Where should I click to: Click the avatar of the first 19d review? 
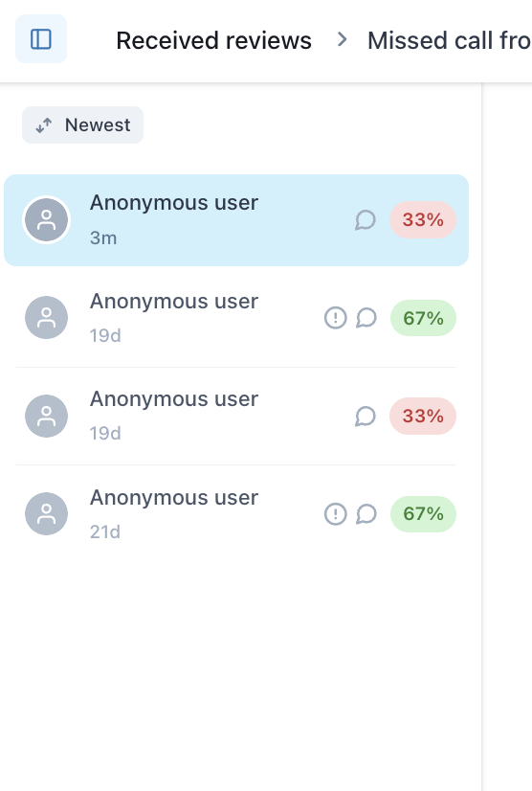(46, 318)
